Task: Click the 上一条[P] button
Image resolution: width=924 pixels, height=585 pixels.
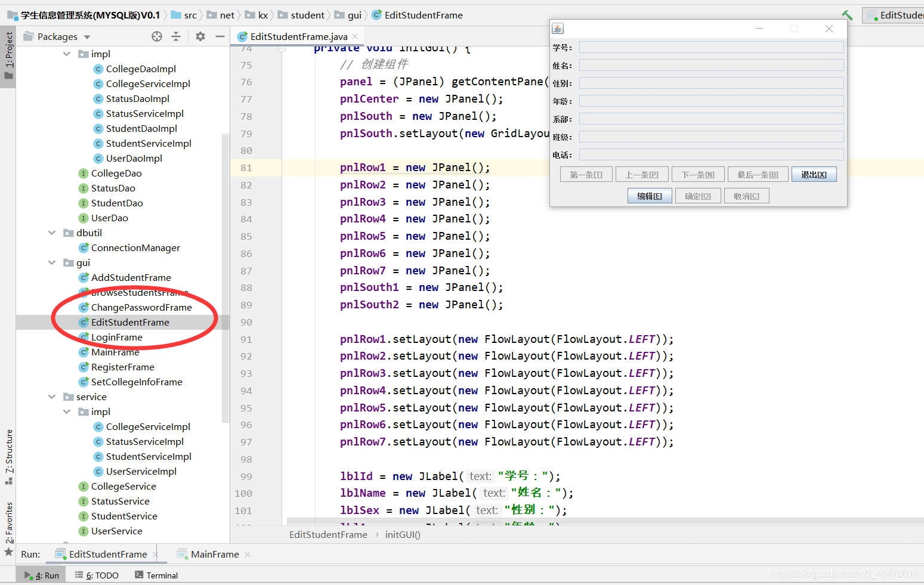Action: pos(642,174)
